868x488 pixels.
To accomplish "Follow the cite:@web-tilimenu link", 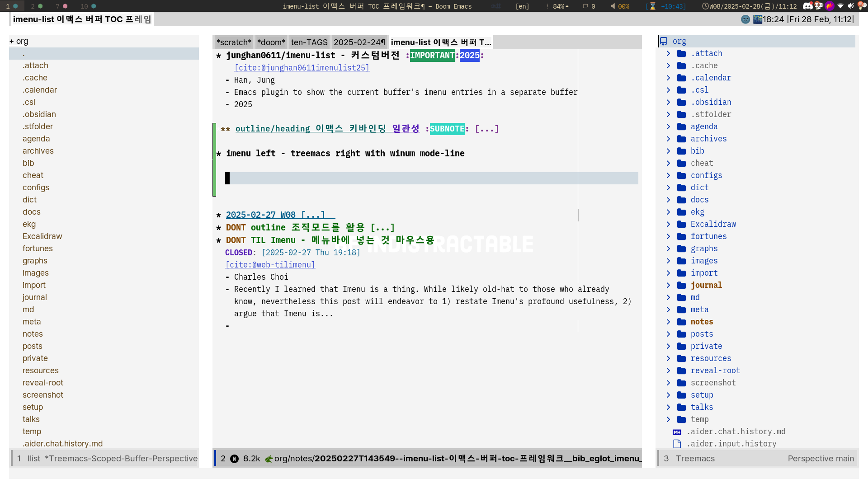I will pos(270,265).
